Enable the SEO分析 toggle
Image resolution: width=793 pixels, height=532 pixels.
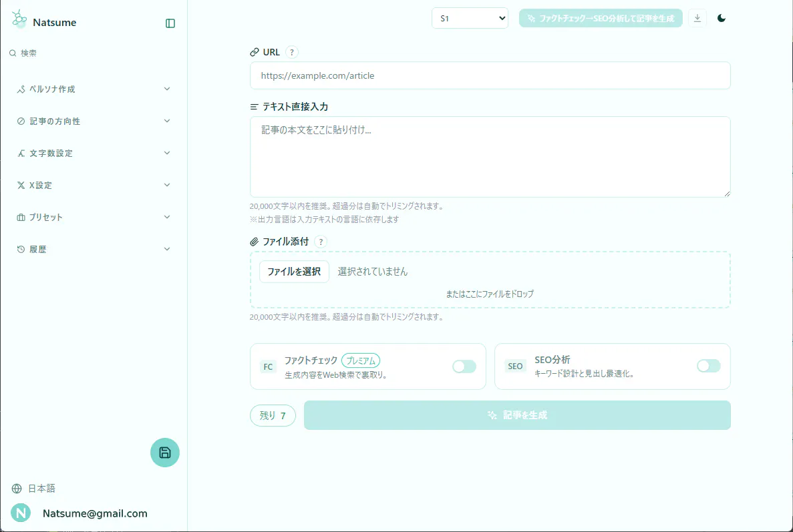coord(709,366)
